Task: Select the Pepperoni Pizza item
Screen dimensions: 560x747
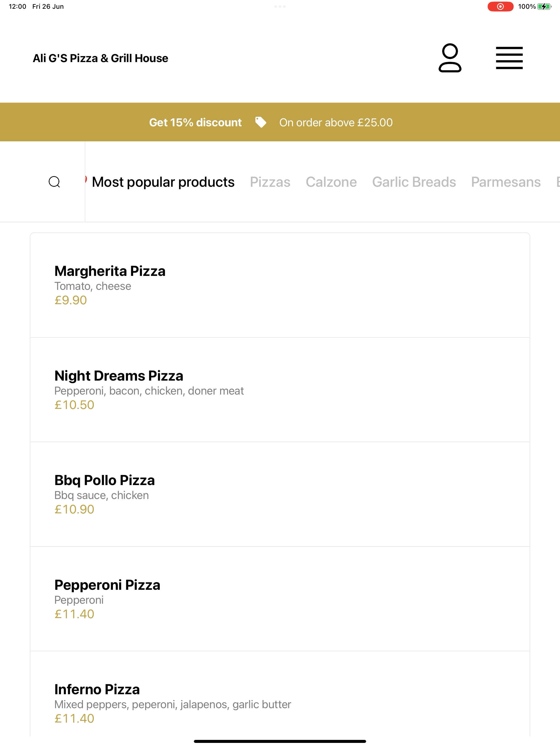Action: (x=280, y=599)
